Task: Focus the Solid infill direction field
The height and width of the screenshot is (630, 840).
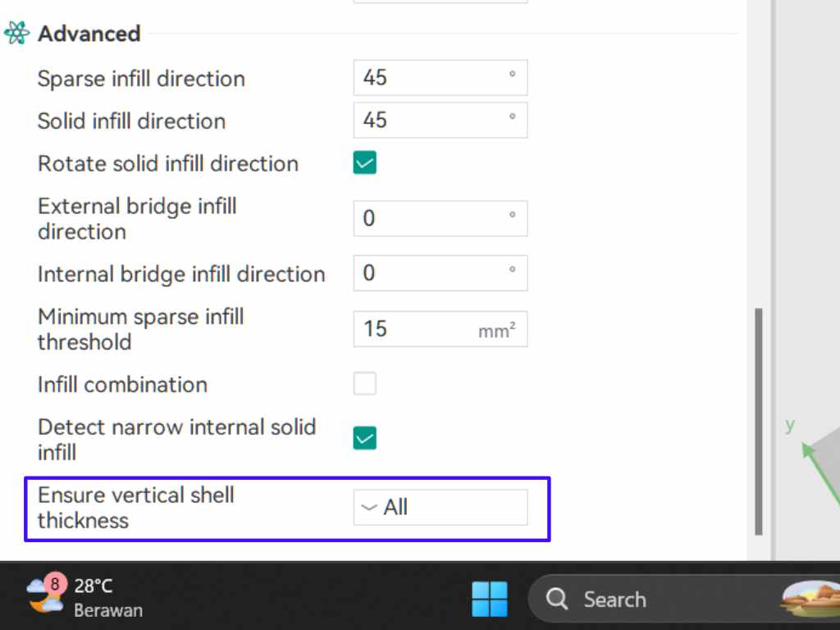Action: 431,121
